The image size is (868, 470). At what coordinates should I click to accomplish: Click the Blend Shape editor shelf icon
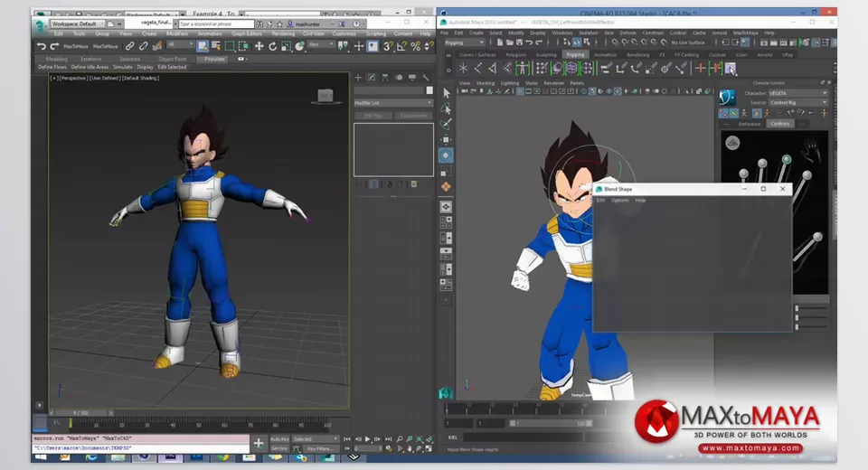[731, 68]
